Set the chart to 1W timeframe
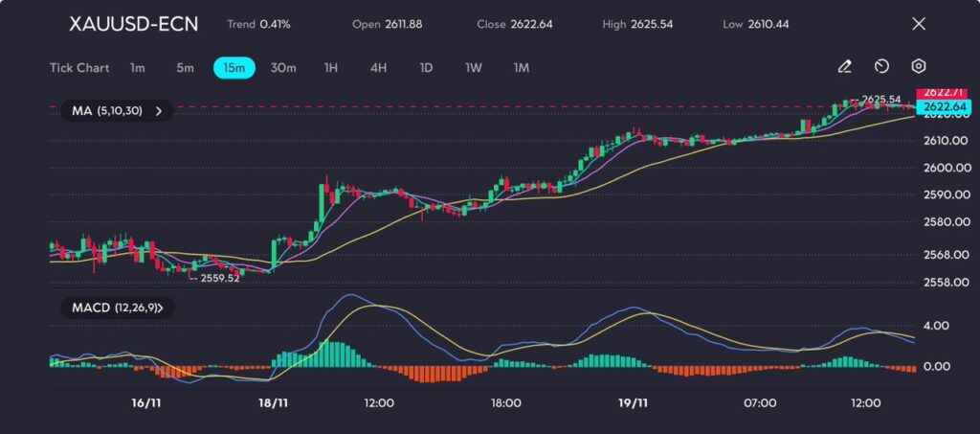The height and width of the screenshot is (434, 980). point(474,68)
